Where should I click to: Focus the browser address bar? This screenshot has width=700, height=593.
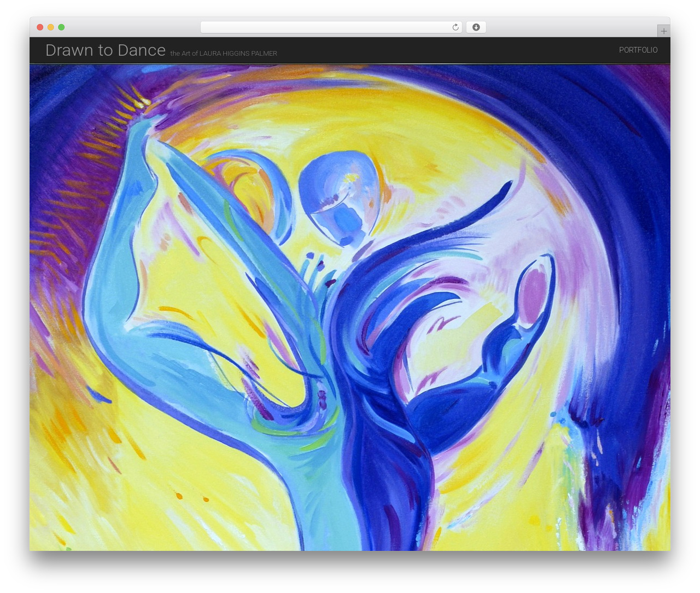pyautogui.click(x=331, y=27)
